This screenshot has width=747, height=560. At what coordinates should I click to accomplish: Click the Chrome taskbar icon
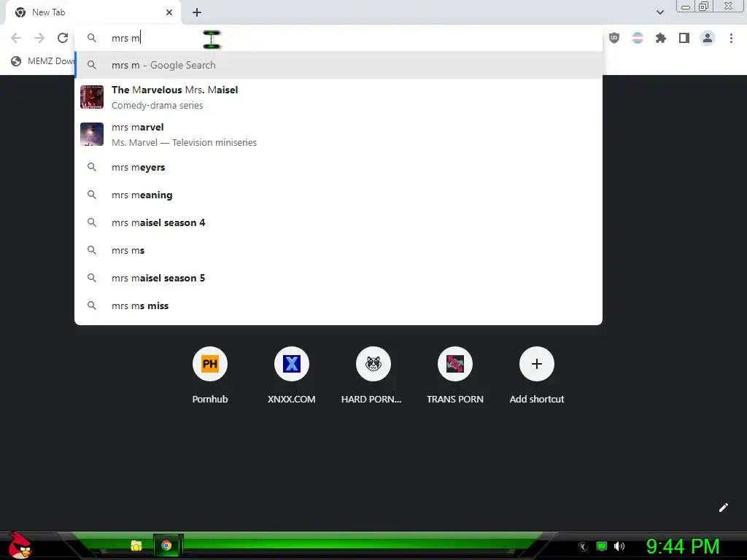tap(166, 545)
